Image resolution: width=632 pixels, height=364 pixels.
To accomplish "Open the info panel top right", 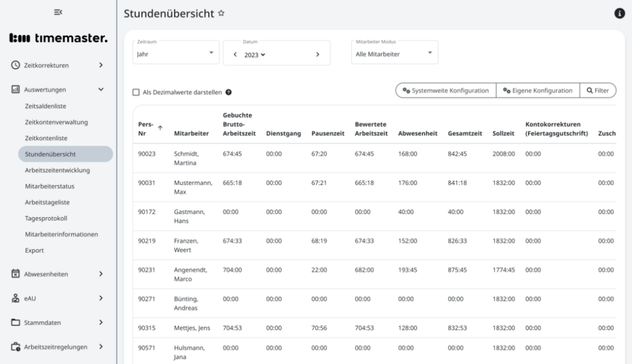I will [620, 13].
